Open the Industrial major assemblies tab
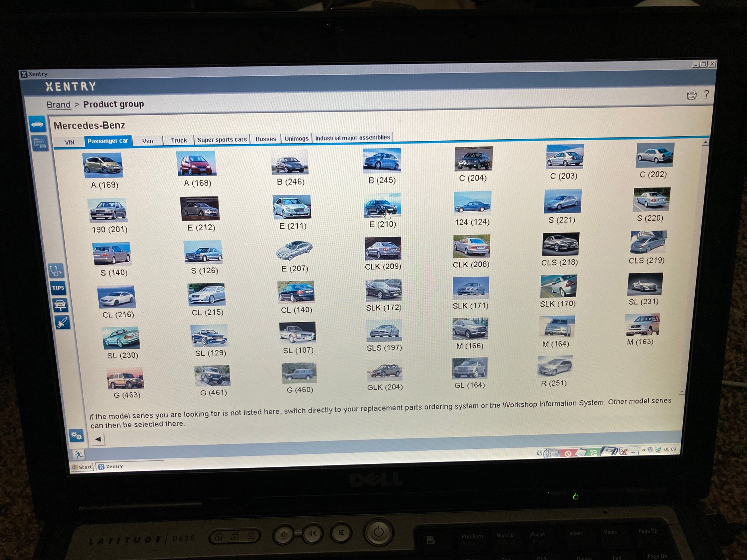Viewport: 747px width, 560px height. pos(353,138)
